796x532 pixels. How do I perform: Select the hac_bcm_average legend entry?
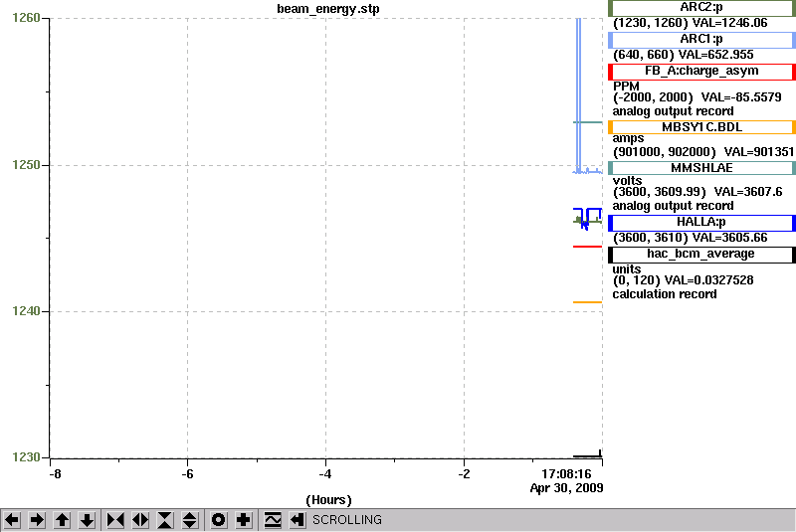[x=701, y=255]
